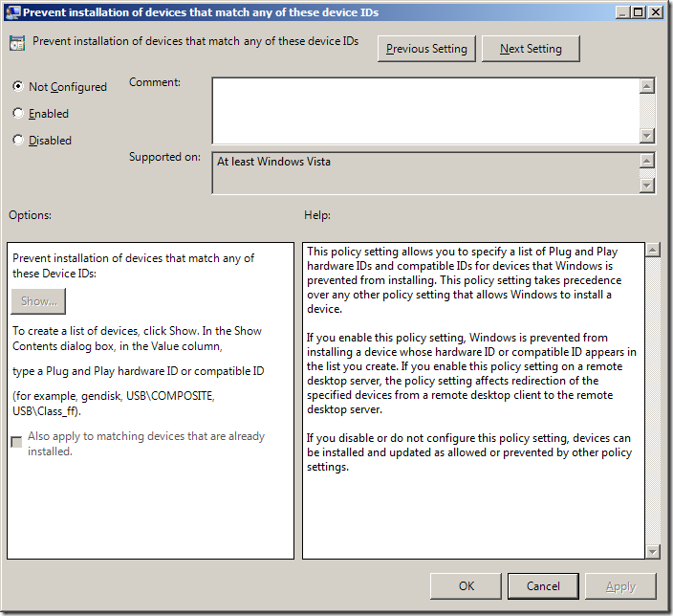Go to Previous Setting
This screenshot has width=673, height=616.
coord(426,49)
